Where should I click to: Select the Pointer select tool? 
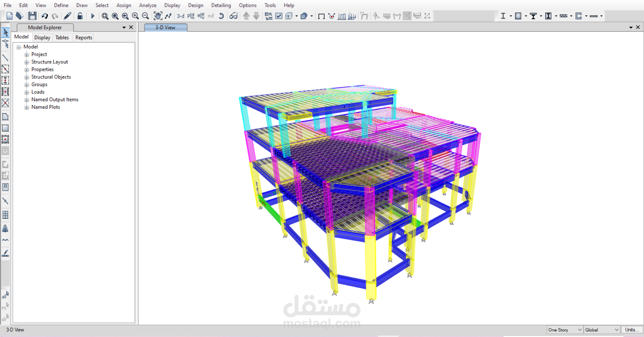(5, 32)
